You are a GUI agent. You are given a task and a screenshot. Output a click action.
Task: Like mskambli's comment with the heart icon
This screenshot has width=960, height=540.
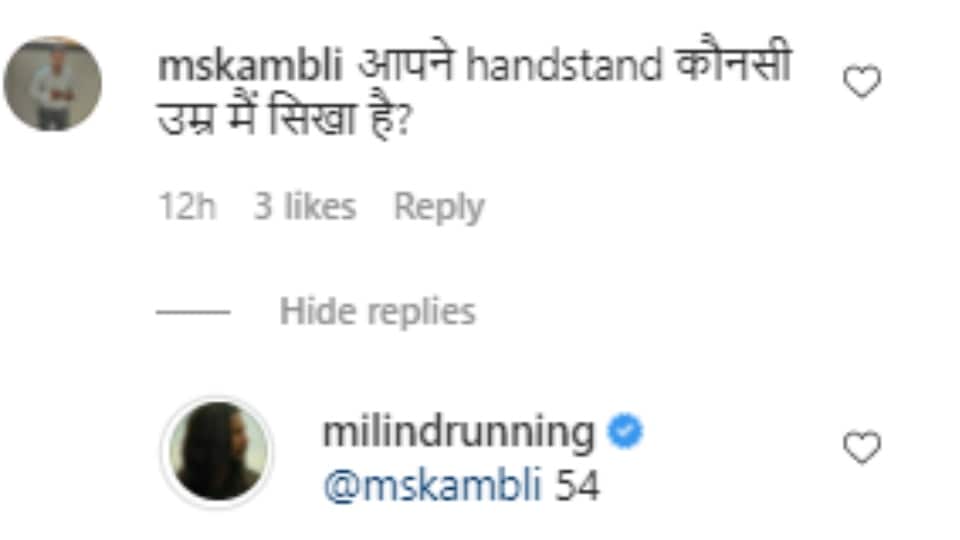pos(862,81)
